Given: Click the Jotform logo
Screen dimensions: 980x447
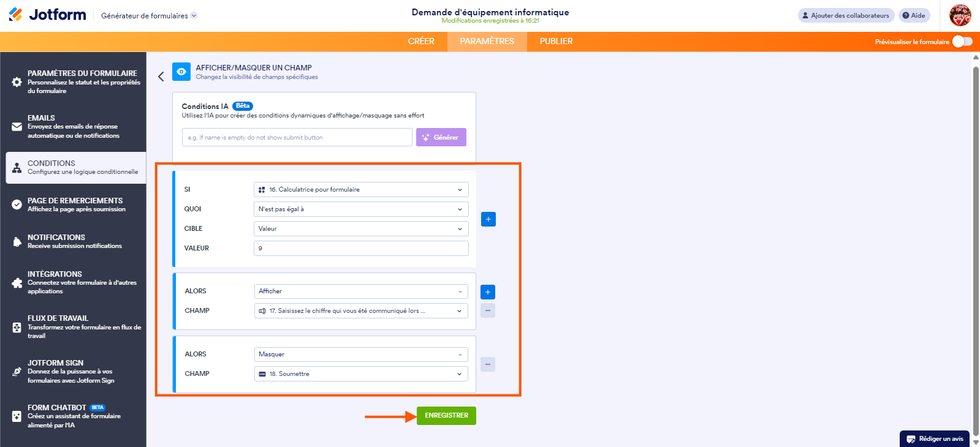Looking at the screenshot, I should 48,15.
